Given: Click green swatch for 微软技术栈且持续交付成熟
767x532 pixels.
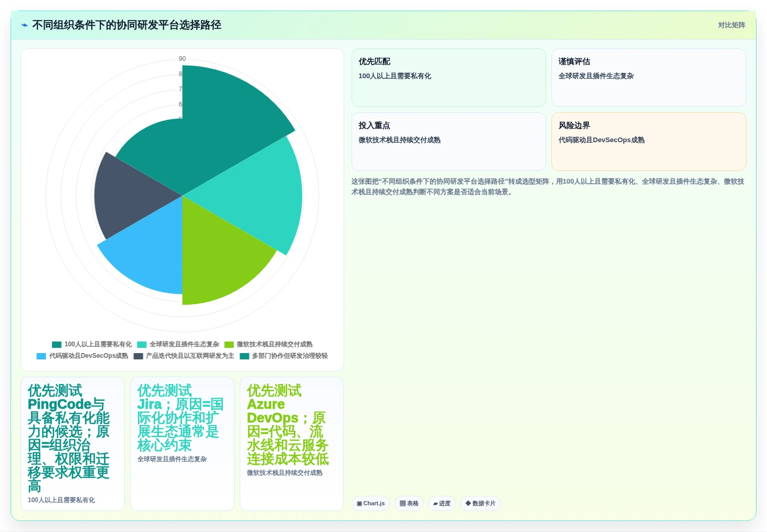Looking at the screenshot, I should (229, 345).
